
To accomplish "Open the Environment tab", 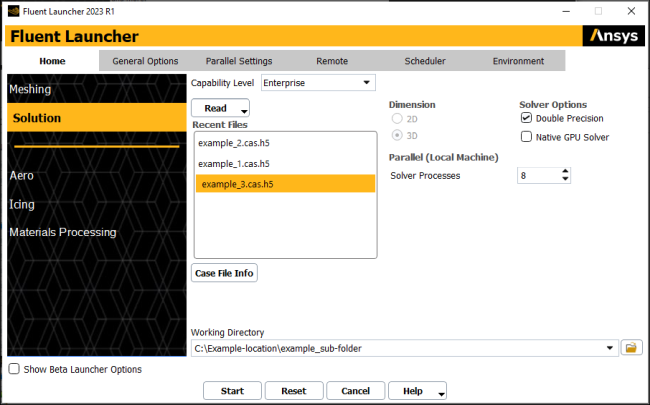I will click(x=518, y=61).
